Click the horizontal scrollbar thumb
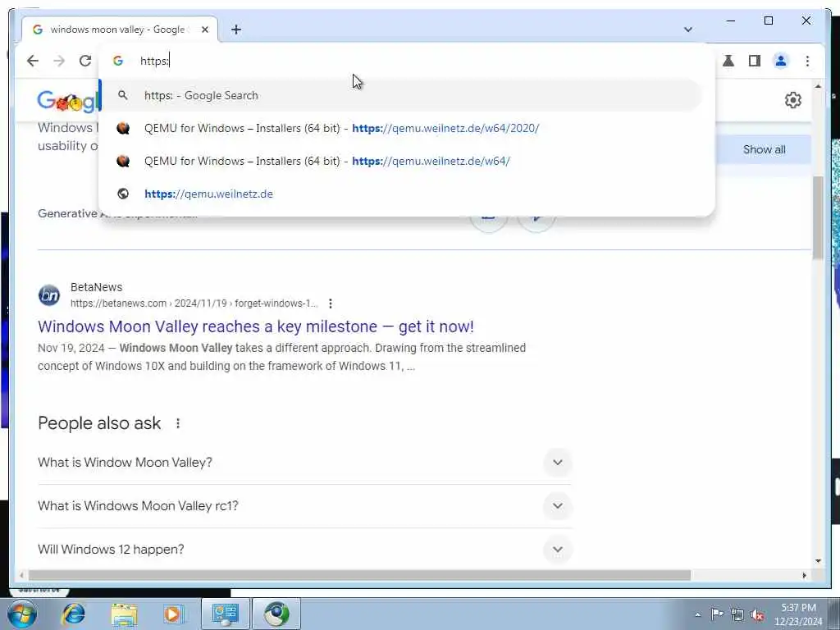Image resolution: width=840 pixels, height=630 pixels. 359,575
